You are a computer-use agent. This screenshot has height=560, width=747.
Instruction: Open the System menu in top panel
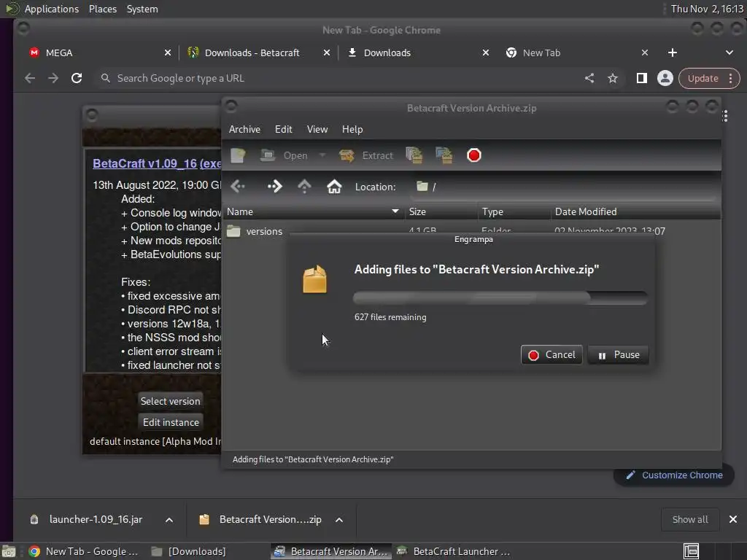click(x=142, y=9)
